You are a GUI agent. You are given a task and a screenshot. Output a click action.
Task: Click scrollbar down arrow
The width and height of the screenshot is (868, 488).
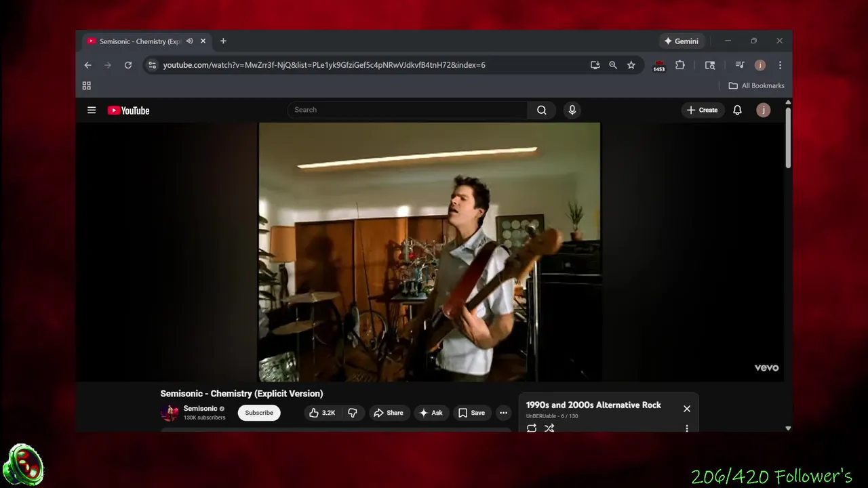coord(788,428)
